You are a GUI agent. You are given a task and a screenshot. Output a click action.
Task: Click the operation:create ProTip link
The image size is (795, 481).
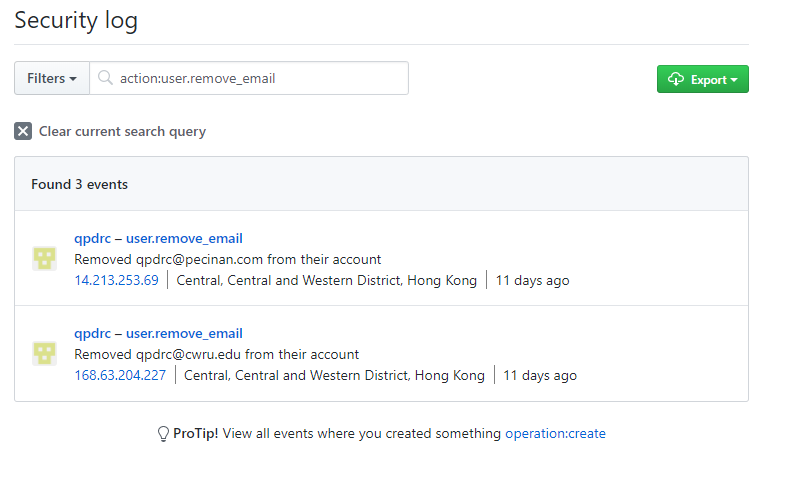(x=555, y=434)
